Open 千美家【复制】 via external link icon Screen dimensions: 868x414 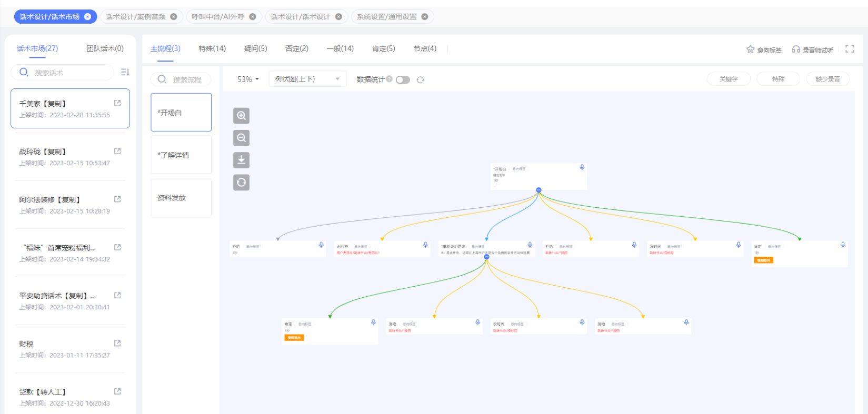117,103
